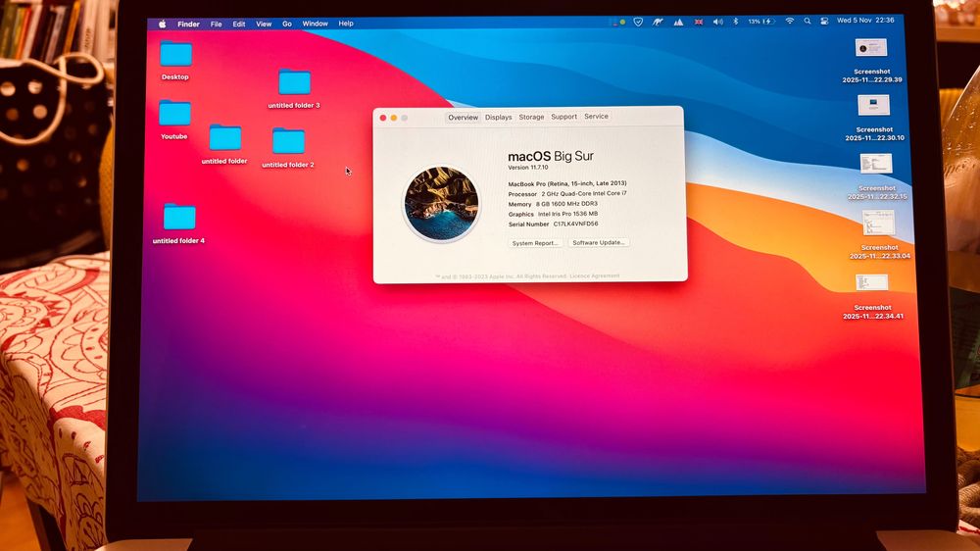Open the volume control in menu bar

pos(717,22)
